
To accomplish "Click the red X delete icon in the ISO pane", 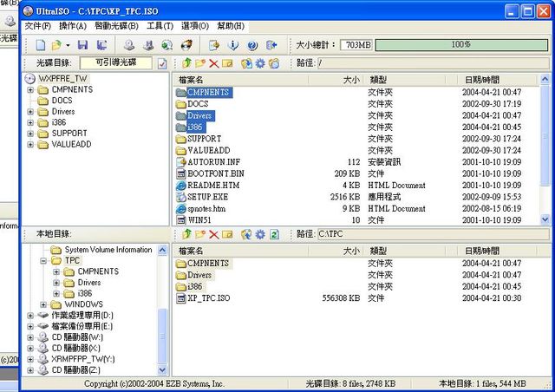I will point(214,63).
